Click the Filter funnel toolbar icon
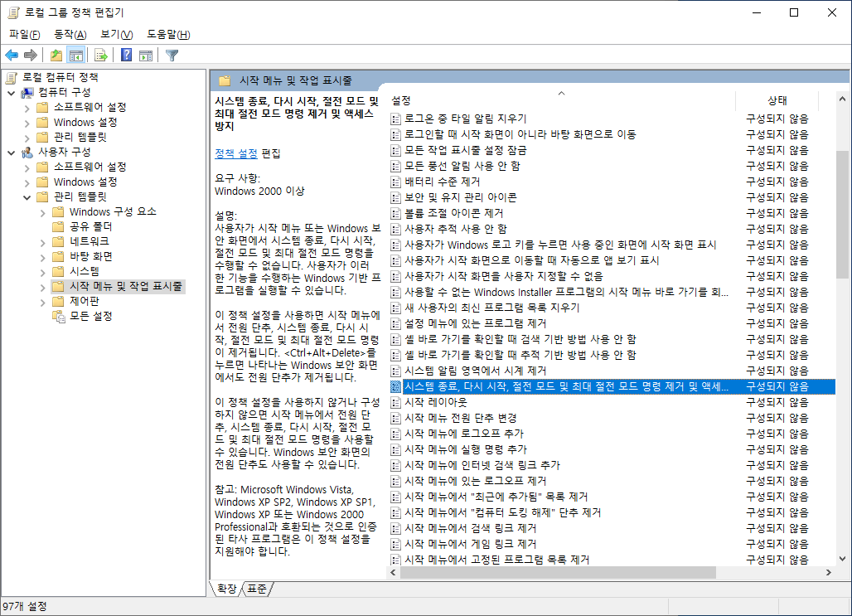This screenshot has width=852, height=616. 172,56
